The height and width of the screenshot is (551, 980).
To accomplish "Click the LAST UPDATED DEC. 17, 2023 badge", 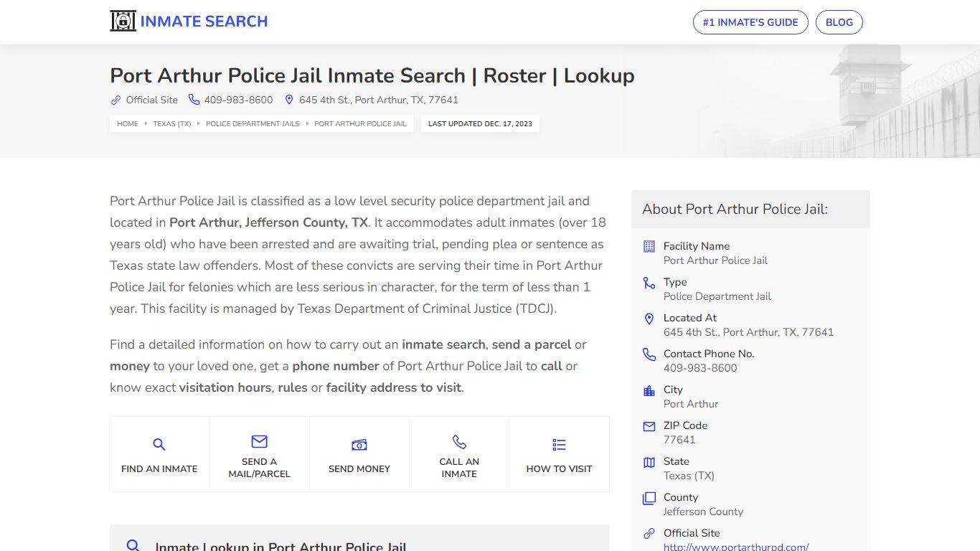I will (x=480, y=123).
